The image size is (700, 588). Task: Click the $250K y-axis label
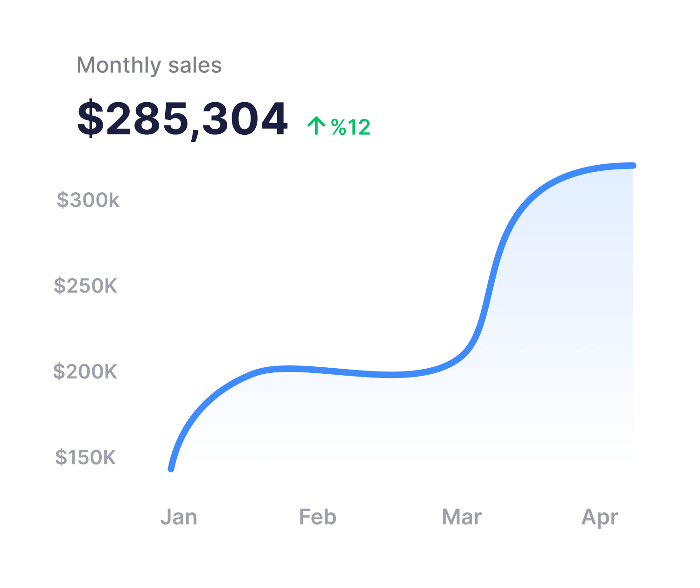(x=85, y=286)
